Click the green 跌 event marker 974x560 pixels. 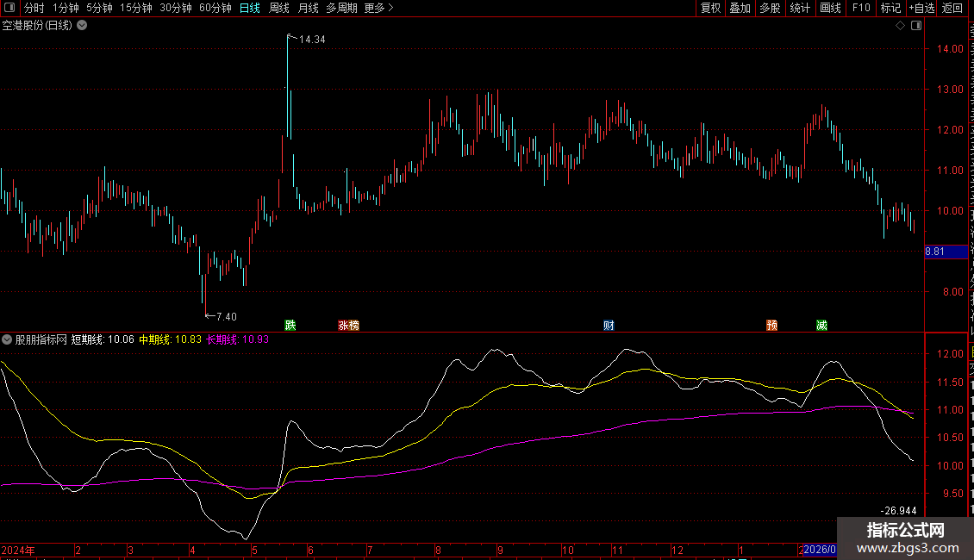tap(290, 325)
